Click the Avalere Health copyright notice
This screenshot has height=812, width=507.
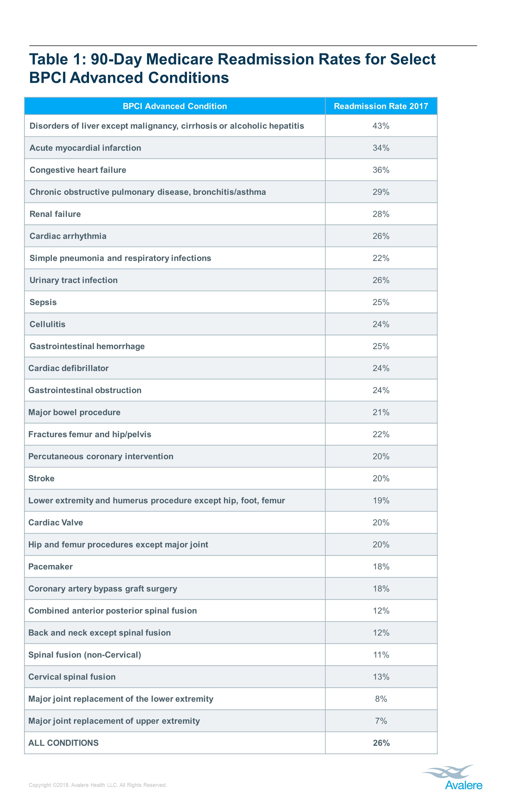[98, 785]
